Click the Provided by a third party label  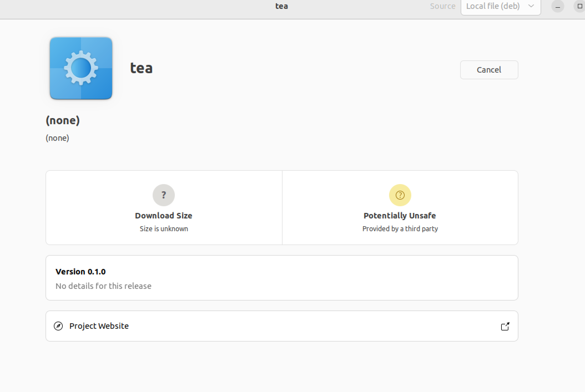click(400, 228)
